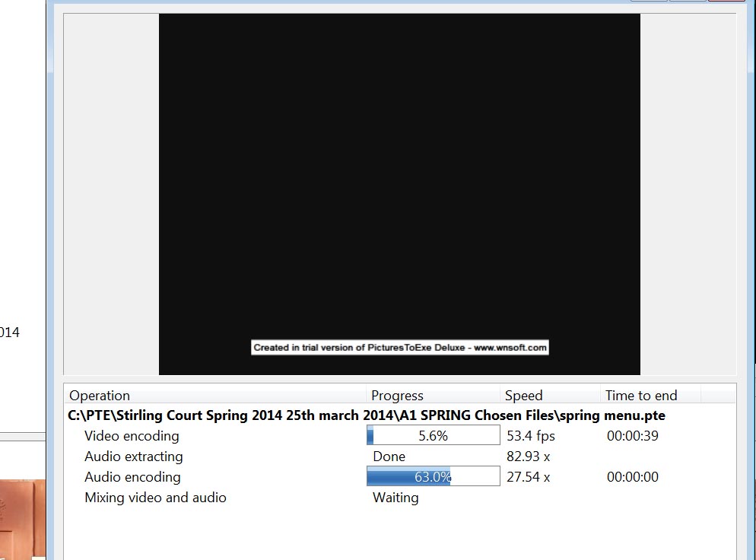Click the black video preview area

tap(400, 194)
